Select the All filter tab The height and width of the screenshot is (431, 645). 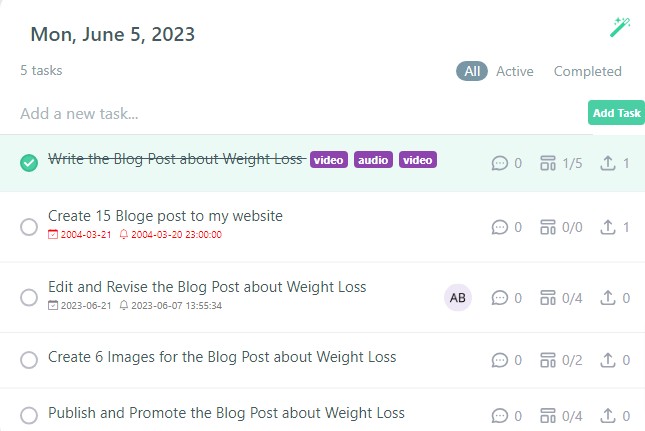pyautogui.click(x=472, y=71)
